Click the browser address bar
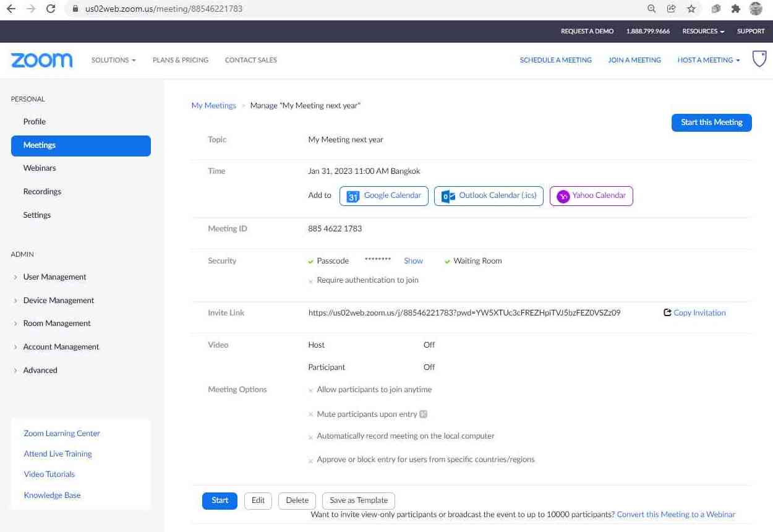This screenshot has height=532, width=773. click(359, 9)
